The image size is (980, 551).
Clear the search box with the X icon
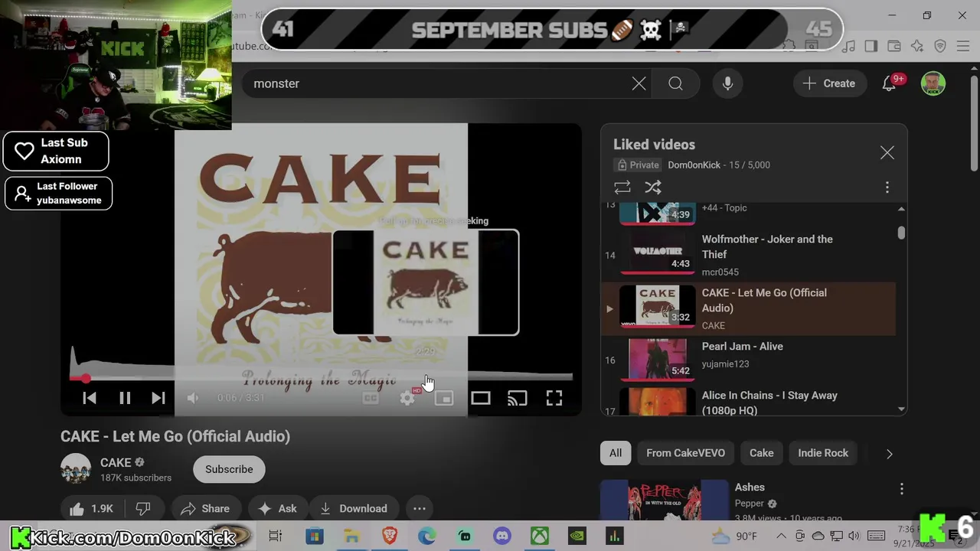click(639, 83)
